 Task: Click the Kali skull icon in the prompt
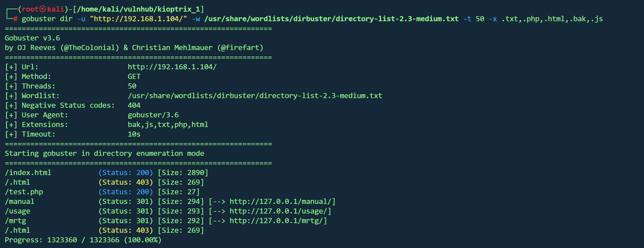tap(43, 9)
